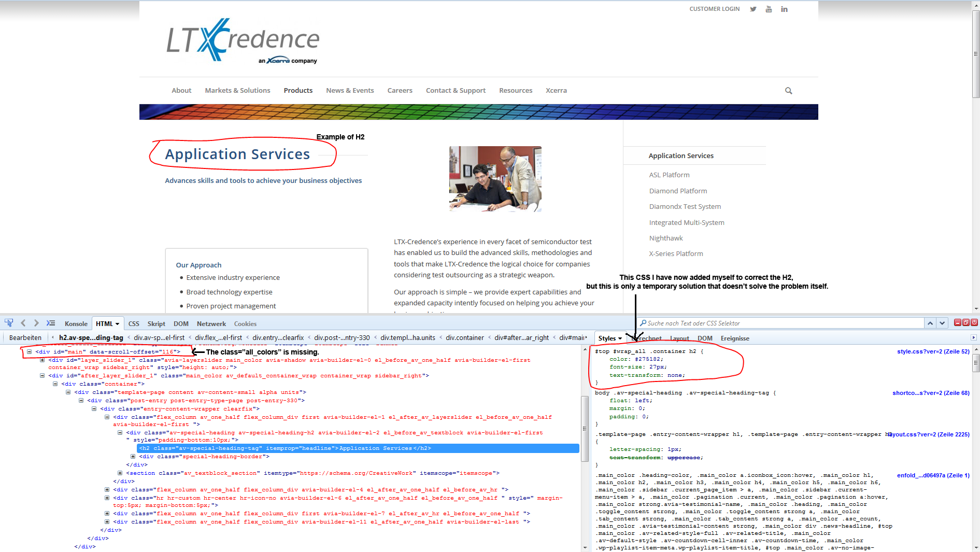This screenshot has width=980, height=552.
Task: Expand the avia-builder-el-7 flex_column node
Action: click(107, 513)
